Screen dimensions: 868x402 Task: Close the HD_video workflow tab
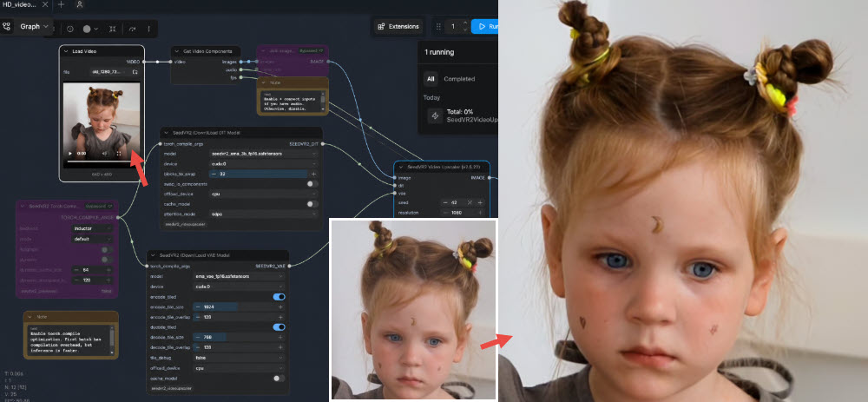coord(45,4)
